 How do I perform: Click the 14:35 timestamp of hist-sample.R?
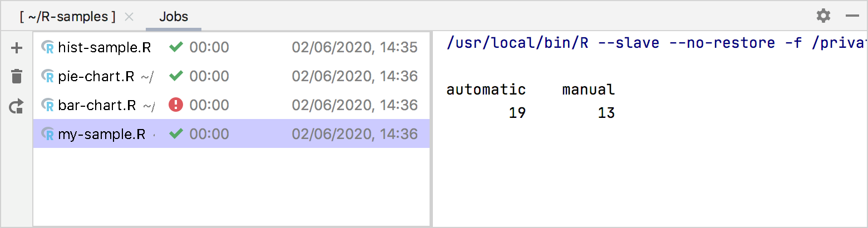pyautogui.click(x=355, y=48)
